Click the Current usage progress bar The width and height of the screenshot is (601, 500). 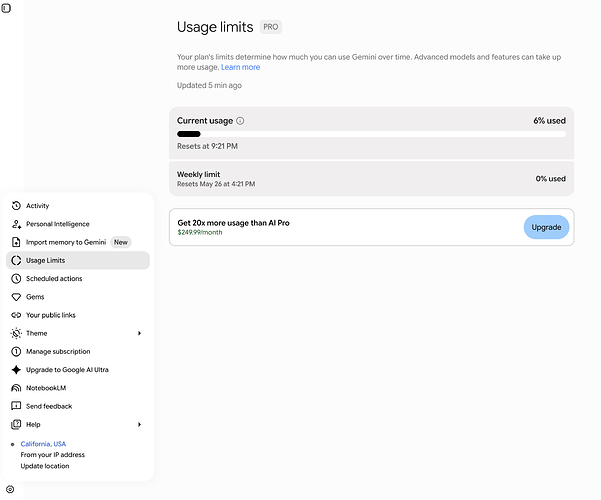click(x=371, y=134)
